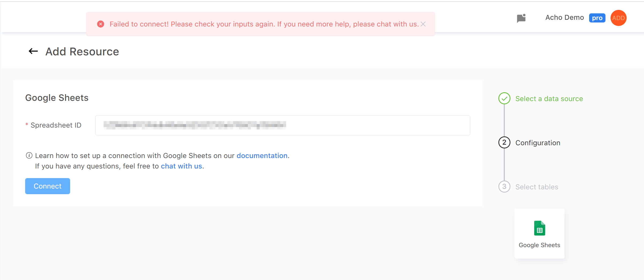Click step 2 circle icon

(x=504, y=143)
